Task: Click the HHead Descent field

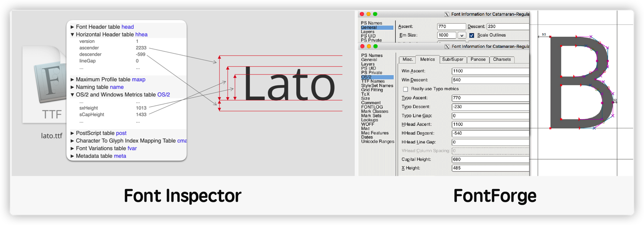Action: [x=490, y=133]
